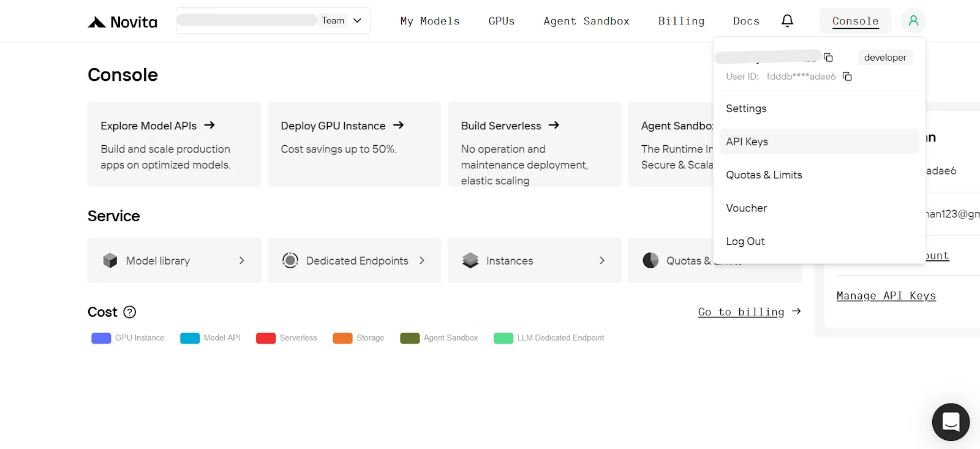Image resolution: width=980 pixels, height=449 pixels.
Task: Copy the User ID fdddb****adae6
Action: (847, 77)
